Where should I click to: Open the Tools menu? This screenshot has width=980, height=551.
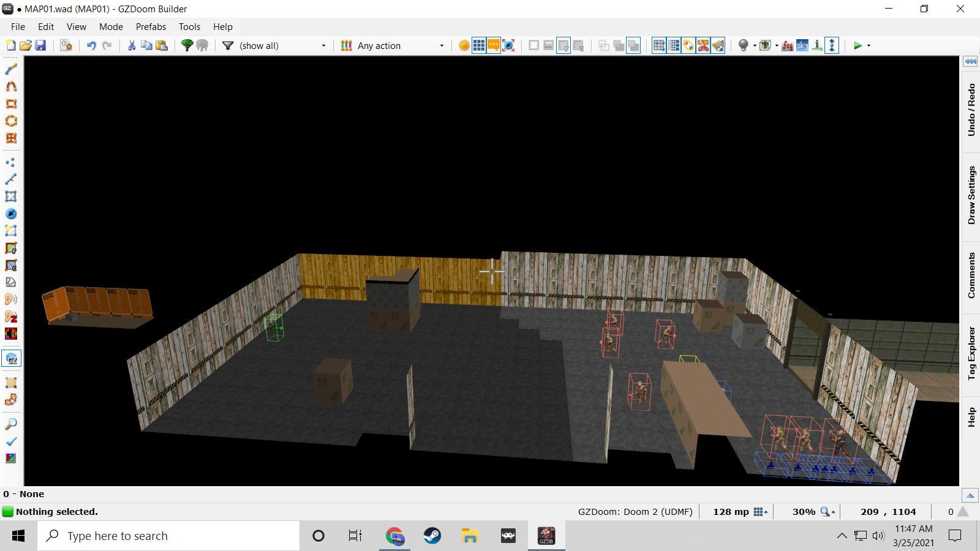[x=189, y=27]
